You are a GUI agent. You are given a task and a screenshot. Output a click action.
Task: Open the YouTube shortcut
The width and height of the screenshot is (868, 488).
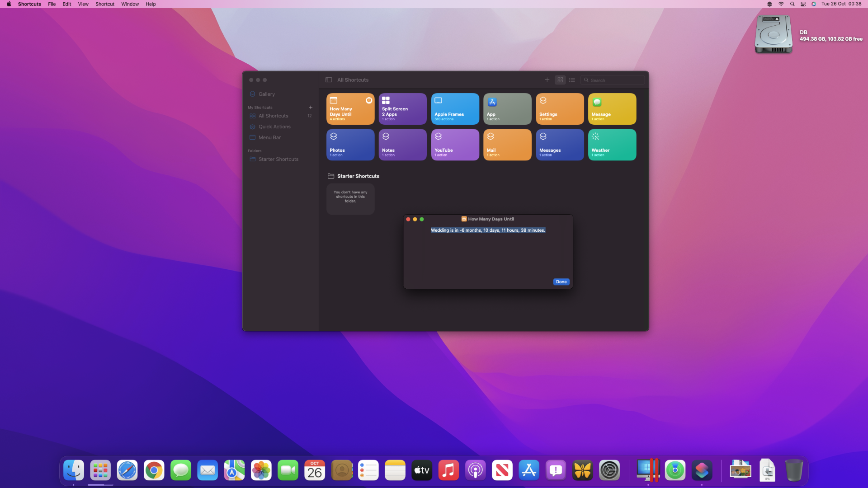(455, 145)
